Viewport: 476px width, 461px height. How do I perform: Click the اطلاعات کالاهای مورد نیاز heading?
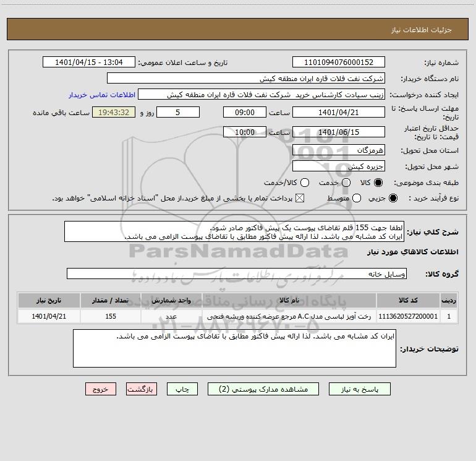(412, 252)
